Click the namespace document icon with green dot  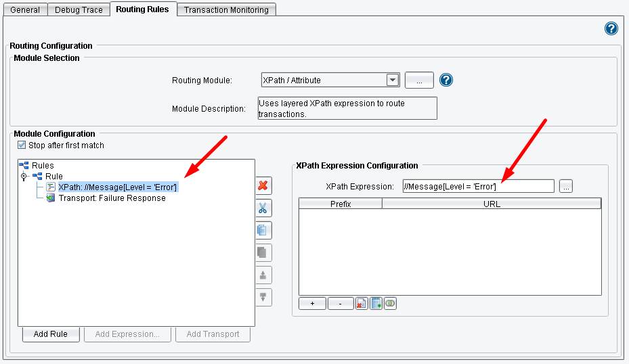(376, 304)
